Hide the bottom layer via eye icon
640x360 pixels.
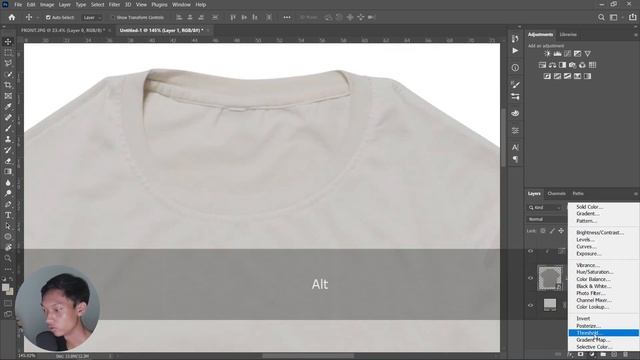[x=531, y=305]
